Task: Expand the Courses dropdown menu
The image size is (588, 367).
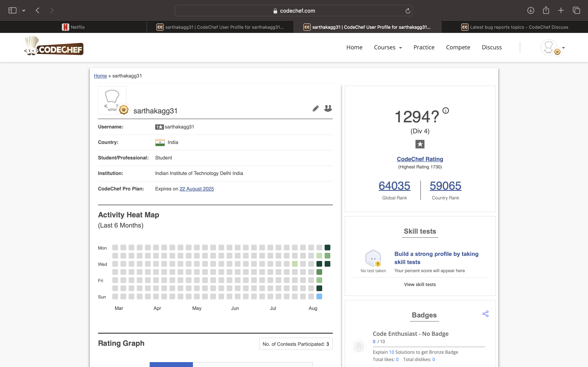Action: coord(388,47)
